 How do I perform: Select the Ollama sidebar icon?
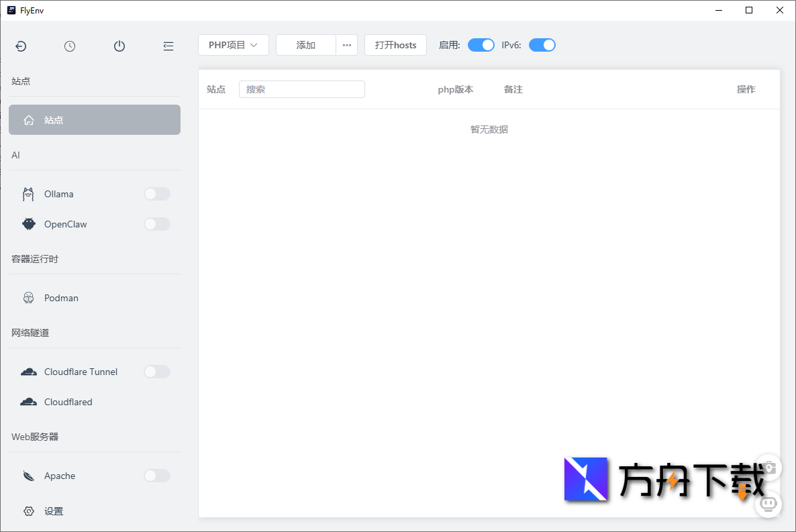tap(28, 194)
